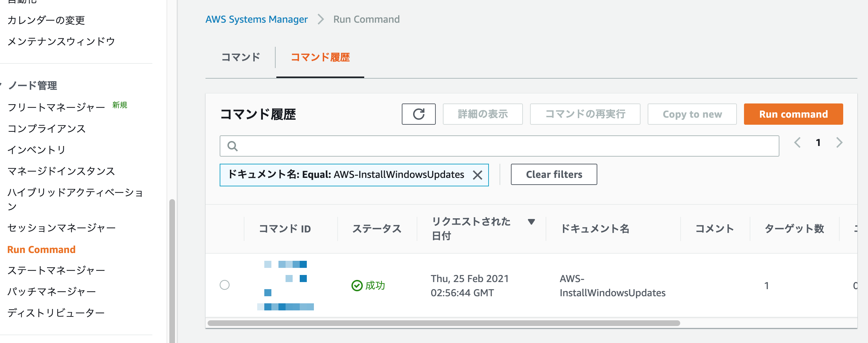Screen dimensions: 868x343
Task: Click the blurred command ID link in the row
Action: coord(286,286)
